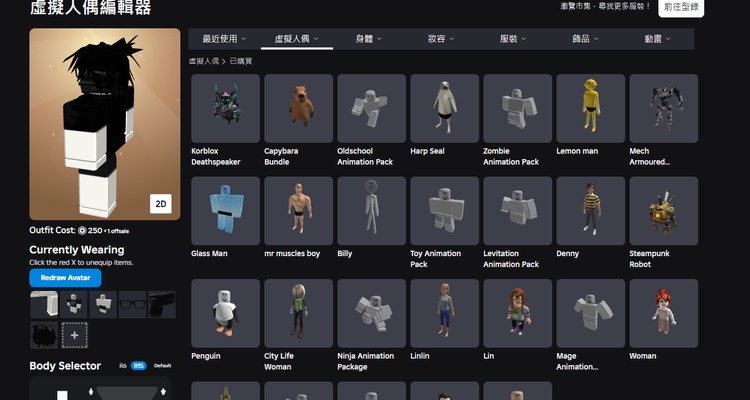Select R6 body type option

122,366
